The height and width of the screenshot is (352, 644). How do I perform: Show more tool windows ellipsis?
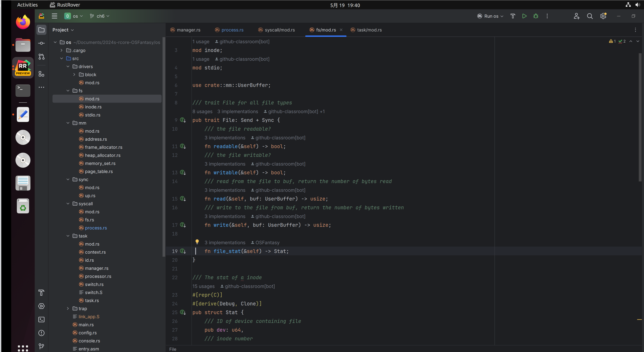41,87
